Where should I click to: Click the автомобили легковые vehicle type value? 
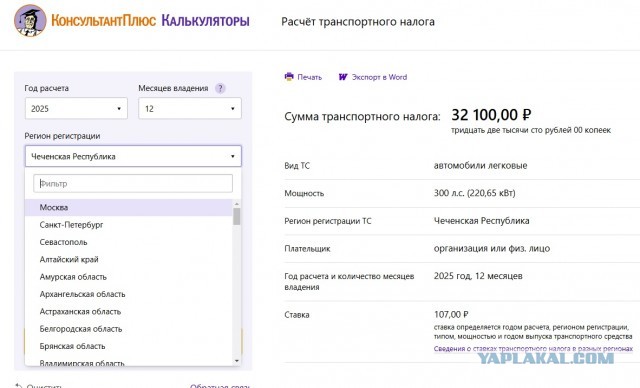click(x=480, y=166)
